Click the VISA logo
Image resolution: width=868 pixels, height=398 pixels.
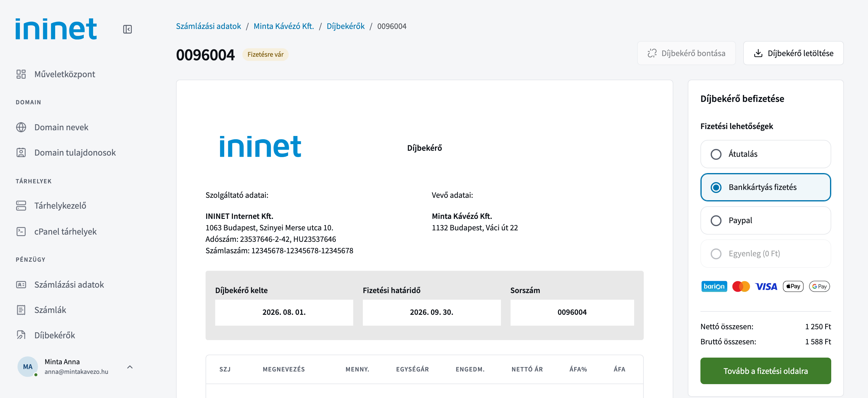[x=766, y=286]
